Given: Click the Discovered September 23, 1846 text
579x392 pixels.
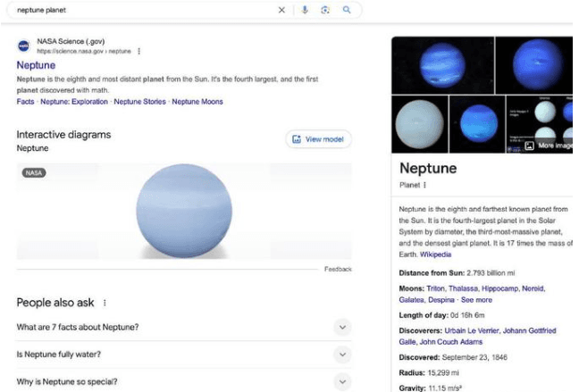Looking at the screenshot, I should [453, 357].
